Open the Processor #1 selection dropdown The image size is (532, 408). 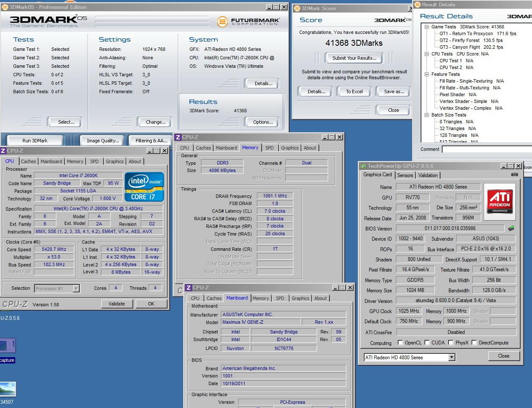(76, 289)
